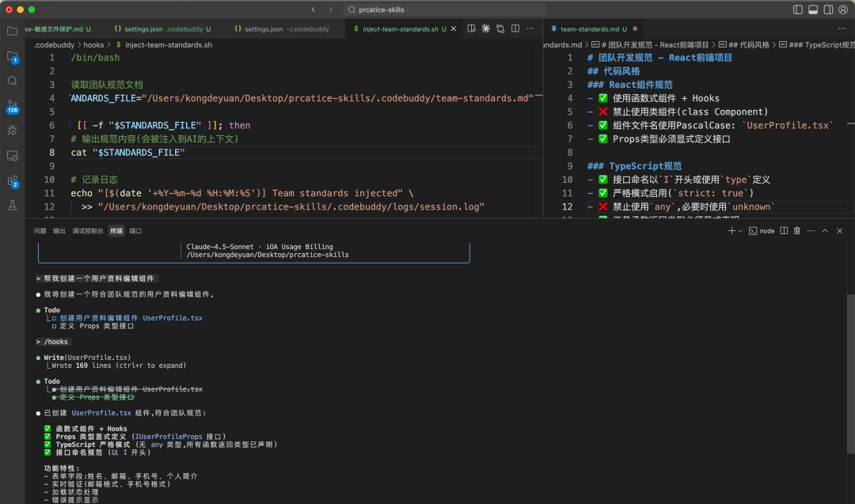Open Source Control view with 126 badge
This screenshot has width=855, height=504.
pyautogui.click(x=12, y=106)
